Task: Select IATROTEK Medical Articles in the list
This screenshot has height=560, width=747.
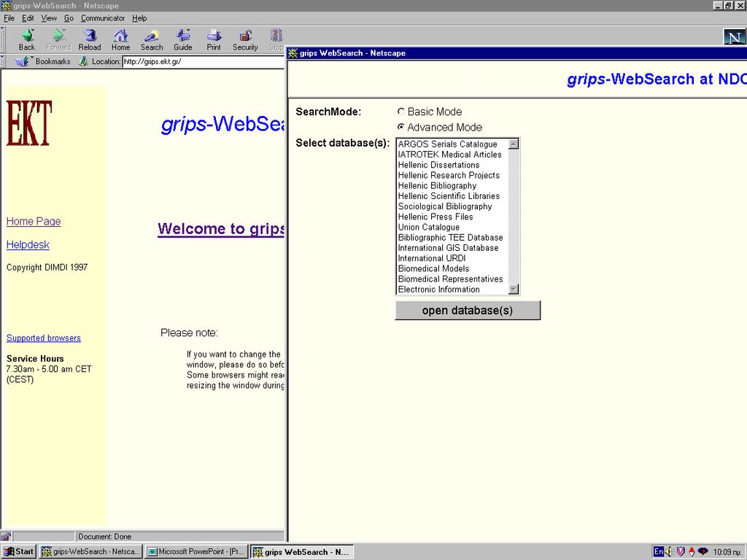Action: pos(449,155)
